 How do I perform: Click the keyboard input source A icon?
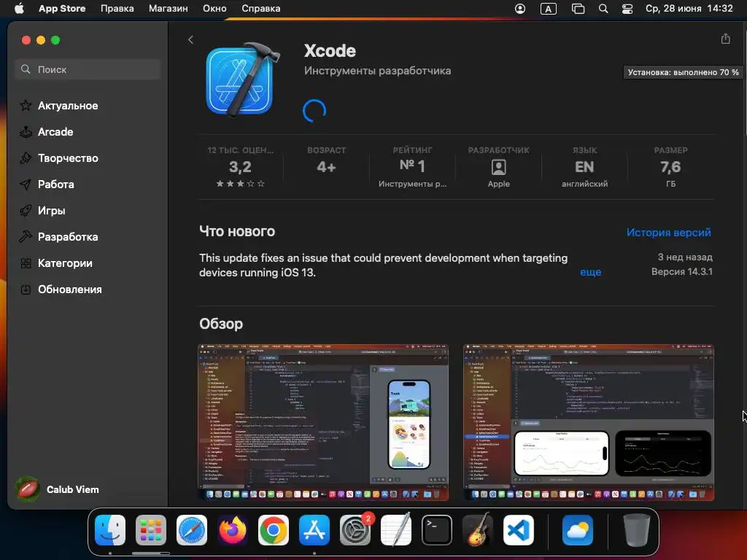[x=549, y=9]
